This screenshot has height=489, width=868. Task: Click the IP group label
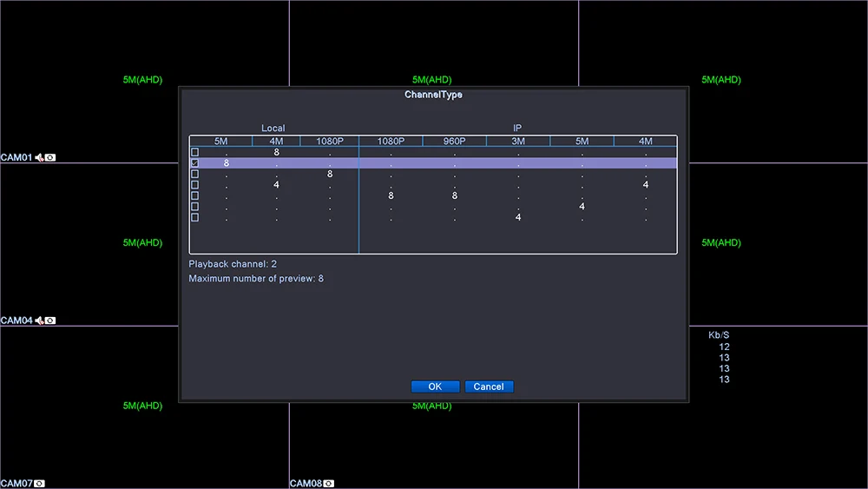tap(517, 128)
